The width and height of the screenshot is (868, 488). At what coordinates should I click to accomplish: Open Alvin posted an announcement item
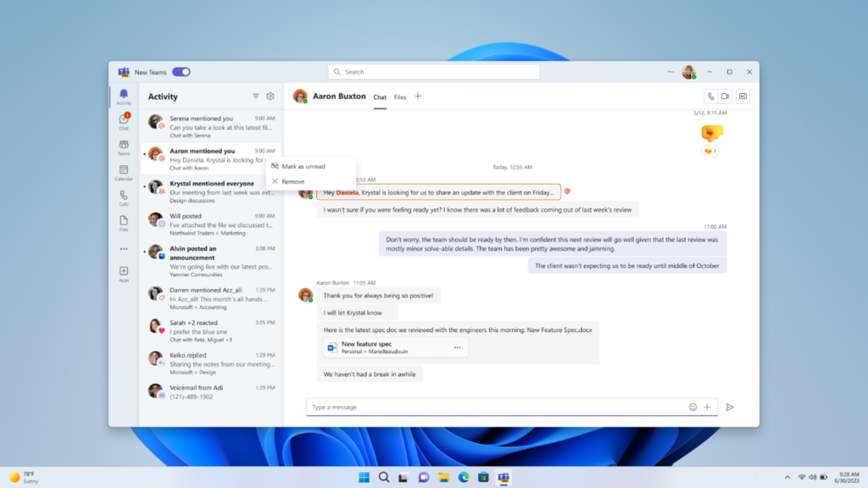[211, 261]
